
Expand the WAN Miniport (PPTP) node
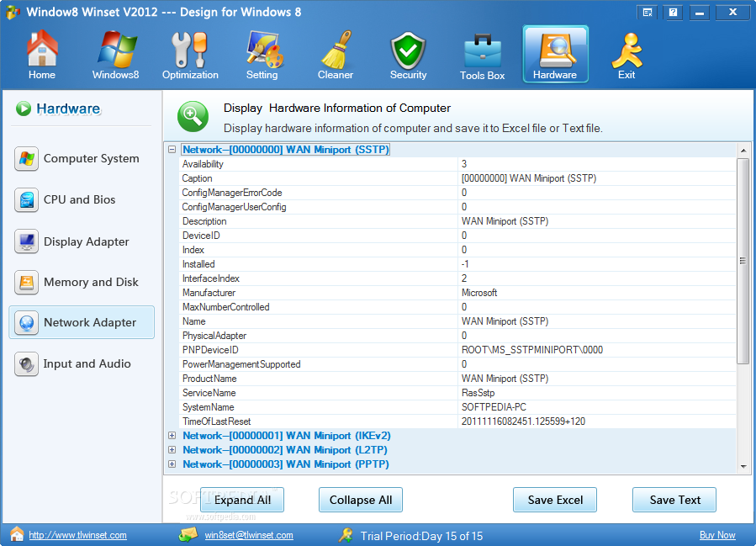pyautogui.click(x=172, y=464)
